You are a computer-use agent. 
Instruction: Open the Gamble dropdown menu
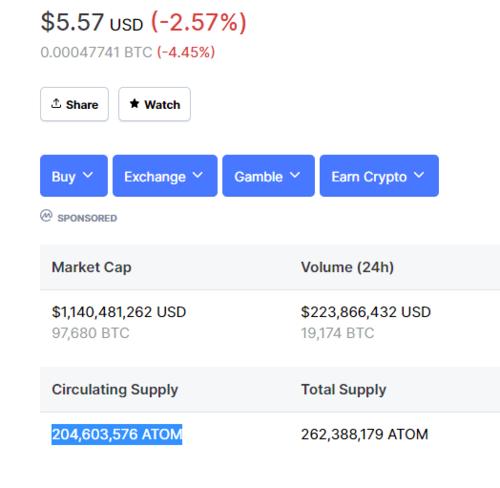269,176
